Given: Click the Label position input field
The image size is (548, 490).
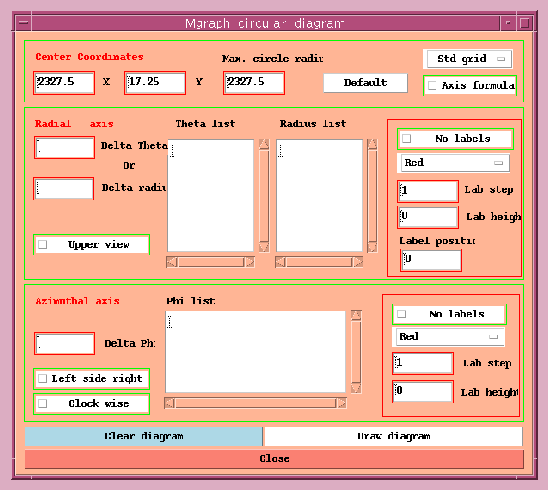Looking at the screenshot, I should [431, 260].
